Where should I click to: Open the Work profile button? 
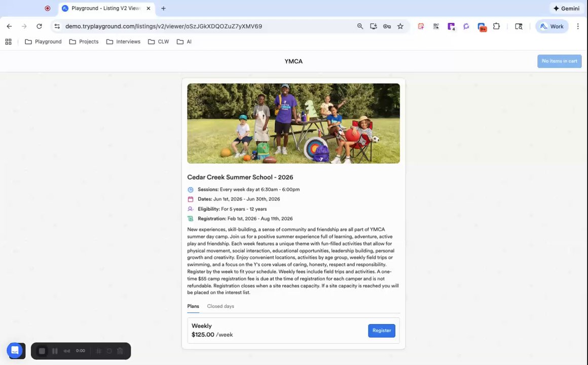tap(552, 26)
